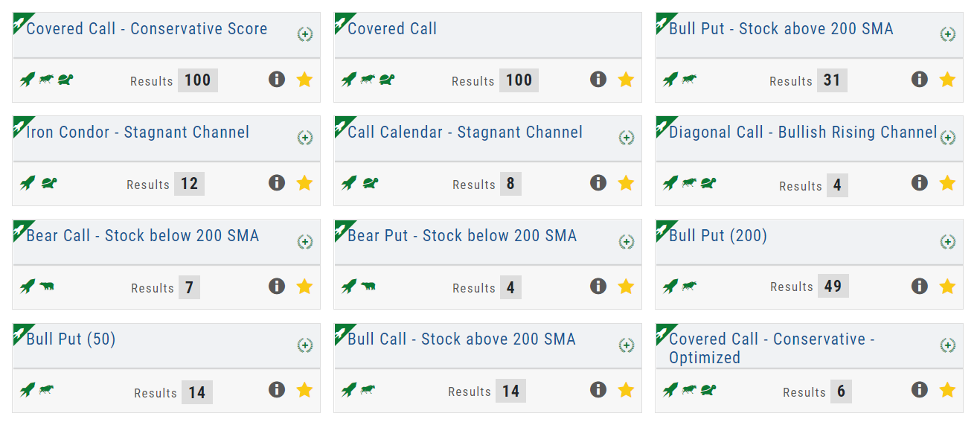Click laurel plus badge on Bull Call card
Viewport: 980px width, 425px height.
(627, 345)
